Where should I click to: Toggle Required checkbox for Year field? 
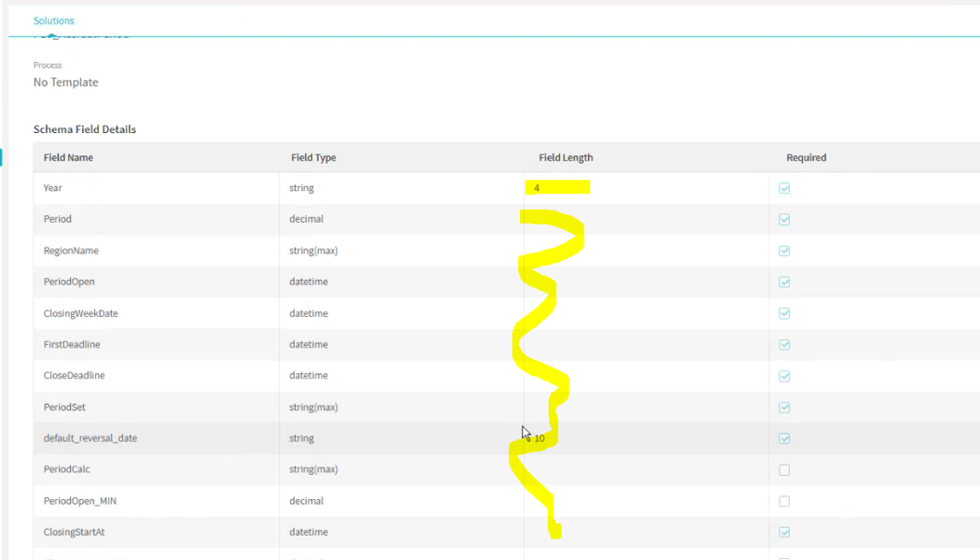[784, 189]
